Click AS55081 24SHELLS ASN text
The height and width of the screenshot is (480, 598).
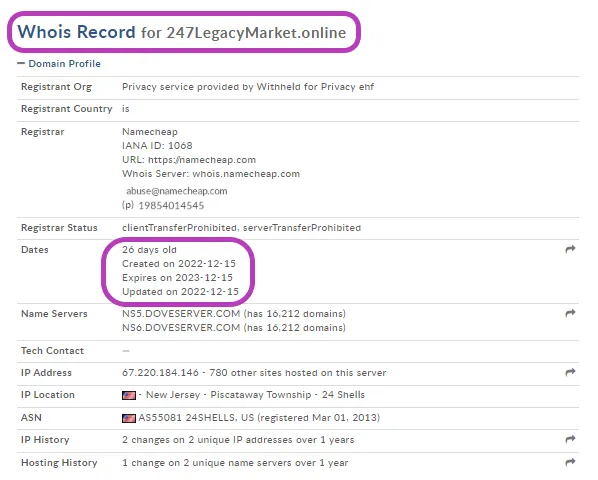click(x=189, y=417)
